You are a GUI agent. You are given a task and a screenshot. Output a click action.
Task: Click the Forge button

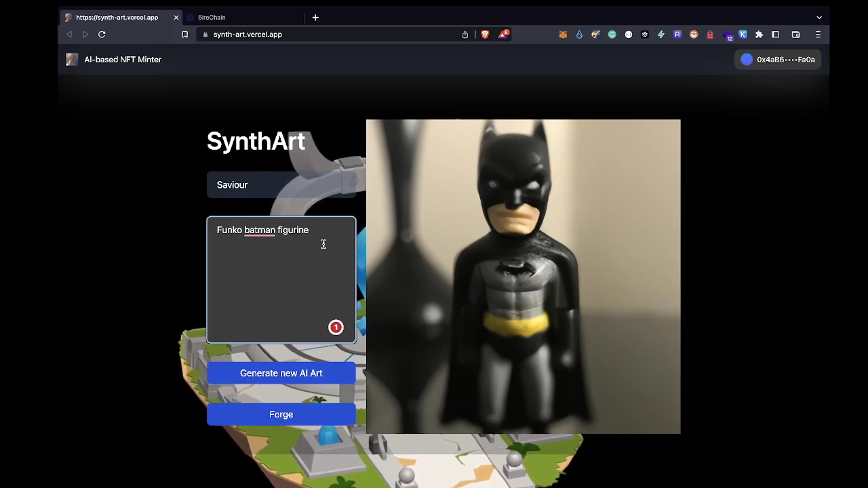(x=281, y=415)
